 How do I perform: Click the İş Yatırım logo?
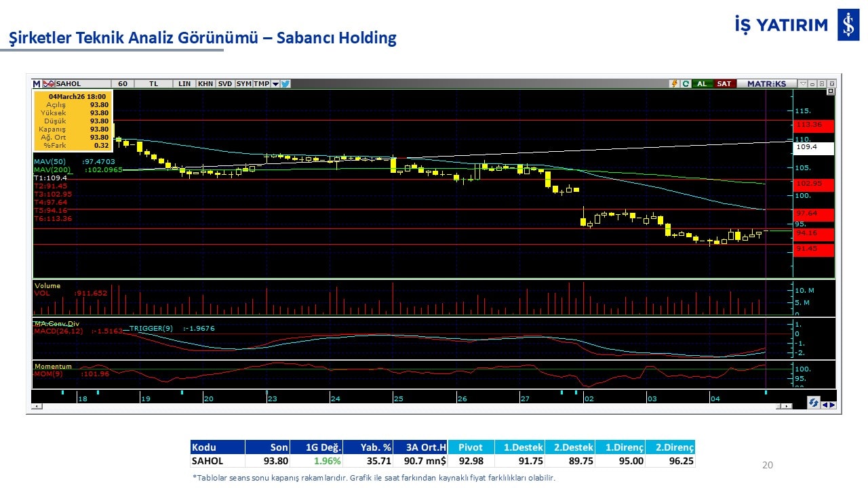coord(848,25)
